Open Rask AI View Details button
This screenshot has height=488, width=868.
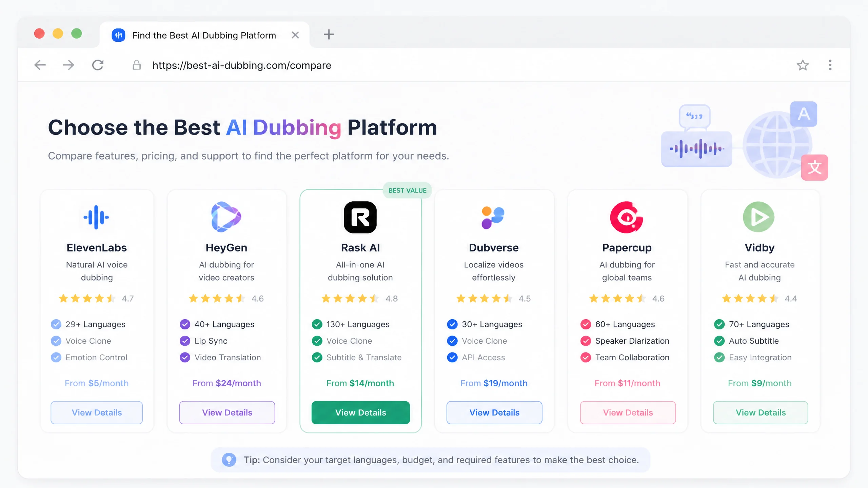[x=361, y=412]
